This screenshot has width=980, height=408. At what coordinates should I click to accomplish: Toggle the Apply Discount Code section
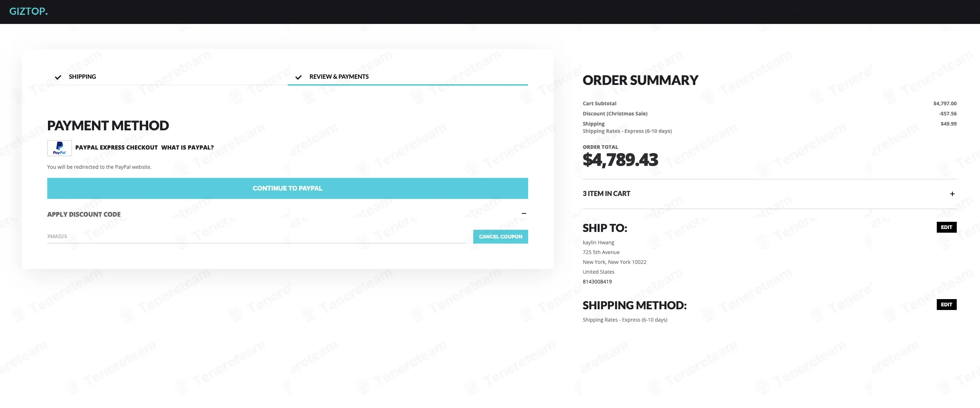point(84,215)
